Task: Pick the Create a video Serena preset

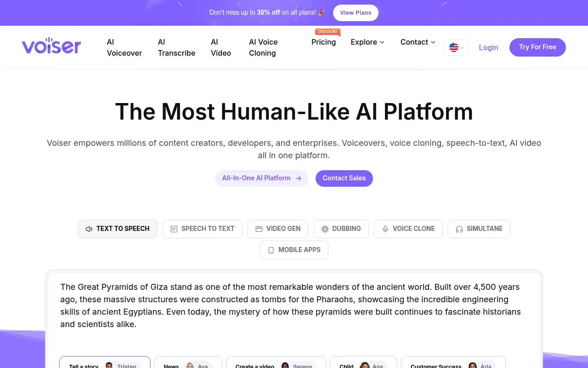Action: (x=276, y=362)
